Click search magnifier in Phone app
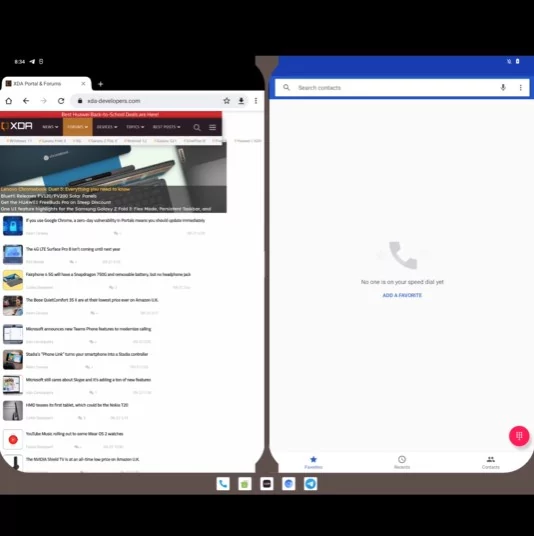This screenshot has height=536, width=534. [x=286, y=88]
